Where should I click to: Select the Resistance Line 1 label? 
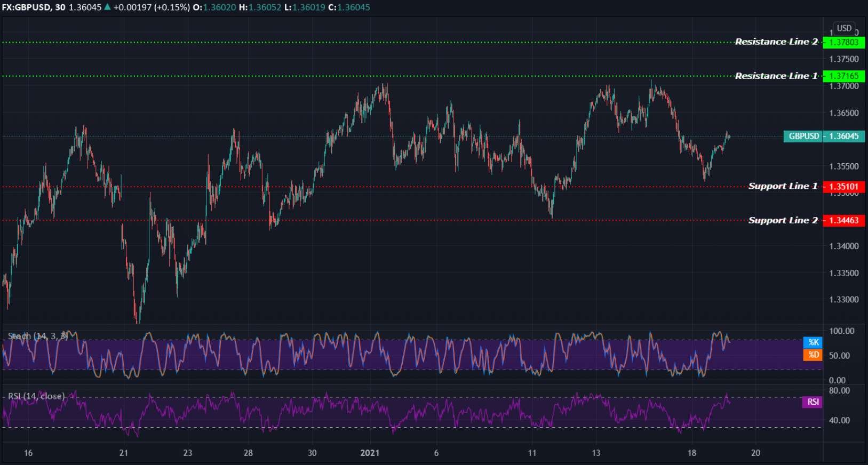click(776, 76)
